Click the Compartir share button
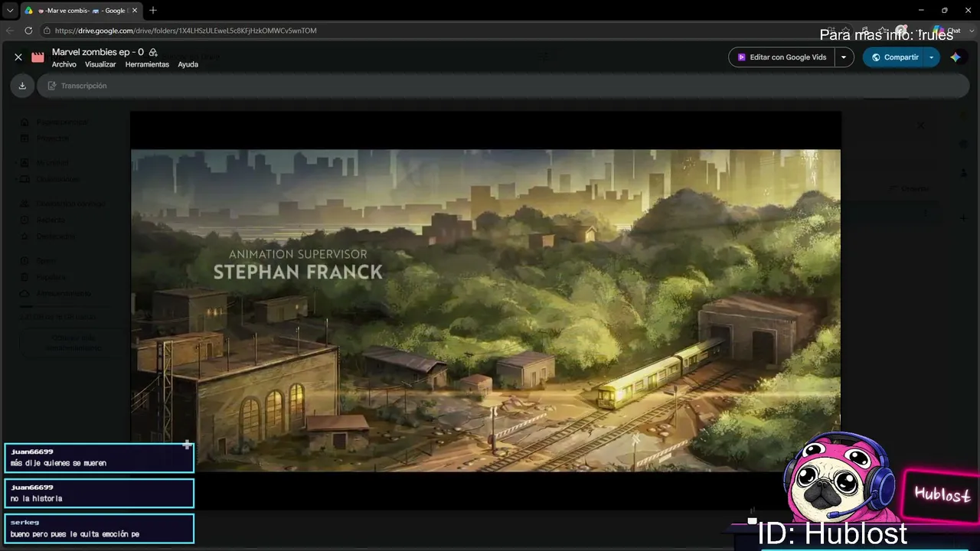 click(x=894, y=57)
